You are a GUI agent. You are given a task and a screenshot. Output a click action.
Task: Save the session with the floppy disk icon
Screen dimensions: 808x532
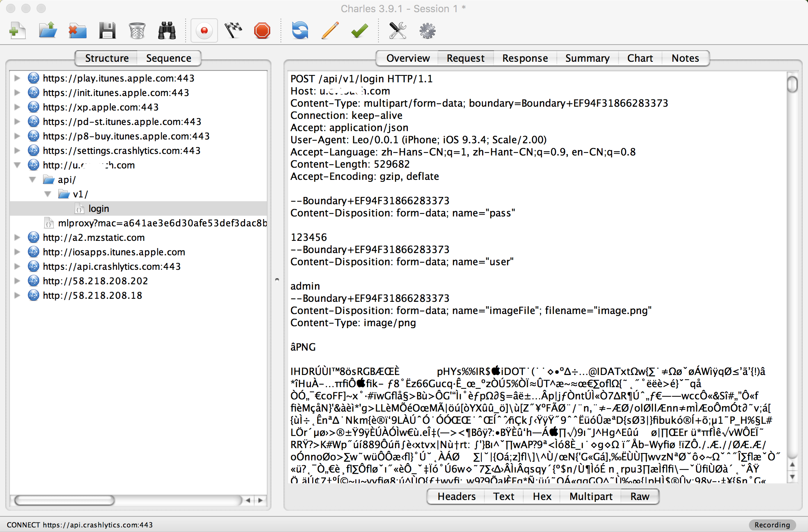[x=107, y=30]
